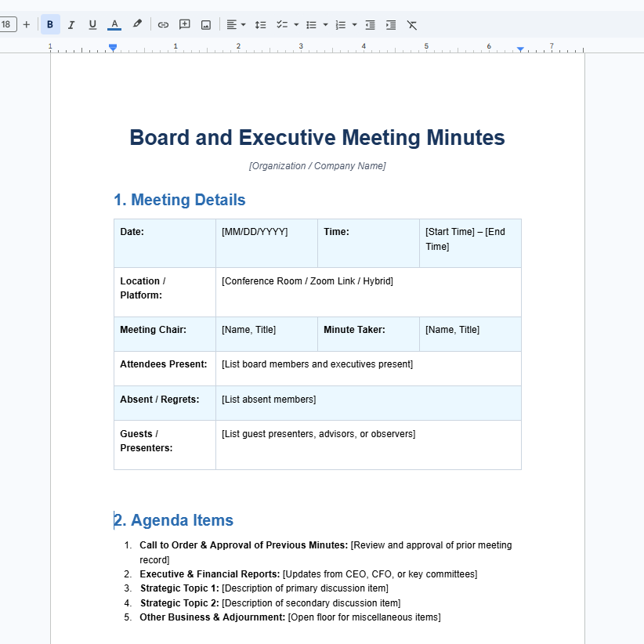Expand the checklist menu dropdown arrow
Viewport: 644px width, 644px height.
[x=296, y=24]
